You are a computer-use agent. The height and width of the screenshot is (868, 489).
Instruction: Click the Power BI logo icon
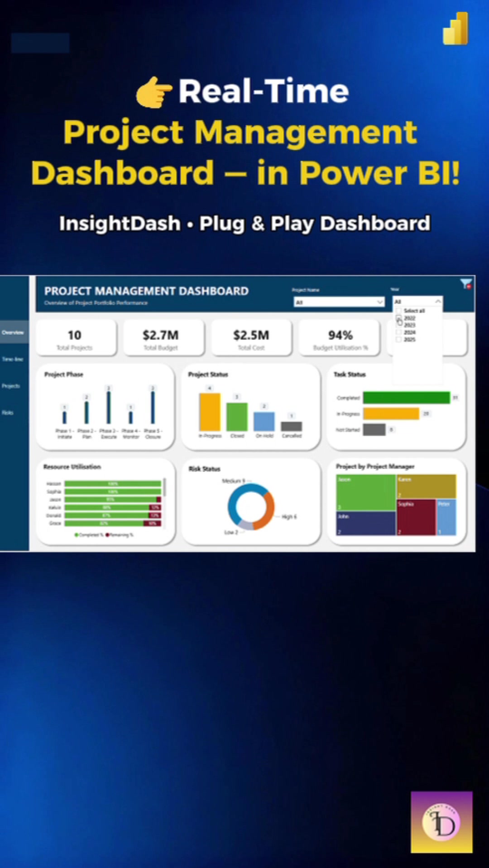point(455,29)
